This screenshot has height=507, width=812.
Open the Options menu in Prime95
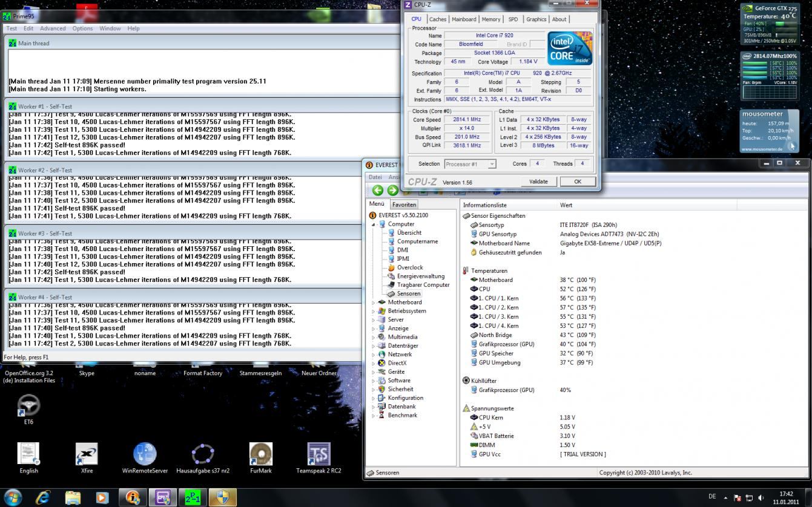[82, 28]
